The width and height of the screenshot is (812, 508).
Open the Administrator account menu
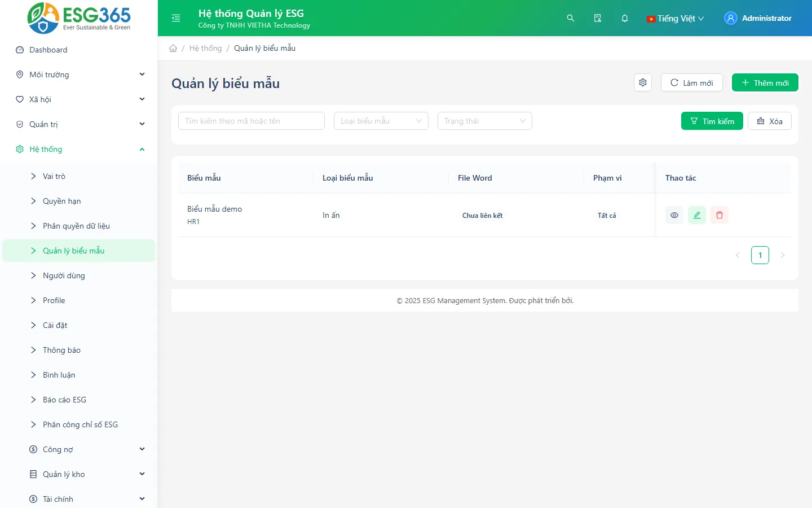pyautogui.click(x=758, y=18)
